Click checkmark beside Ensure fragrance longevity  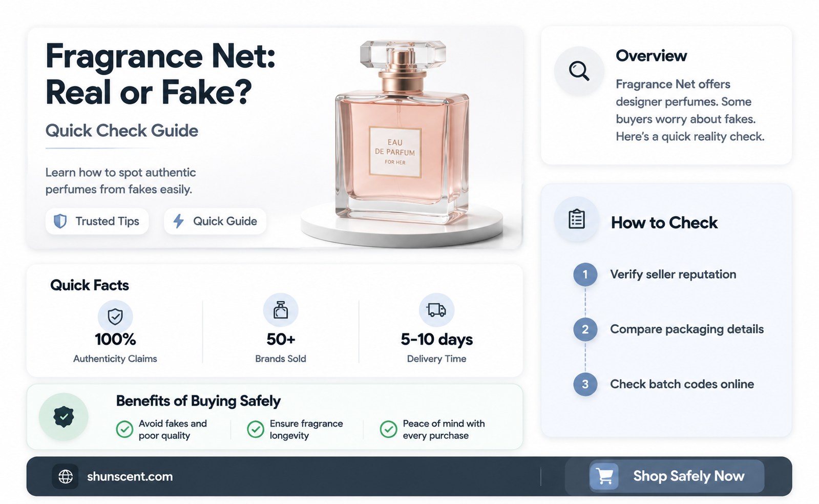coord(256,429)
